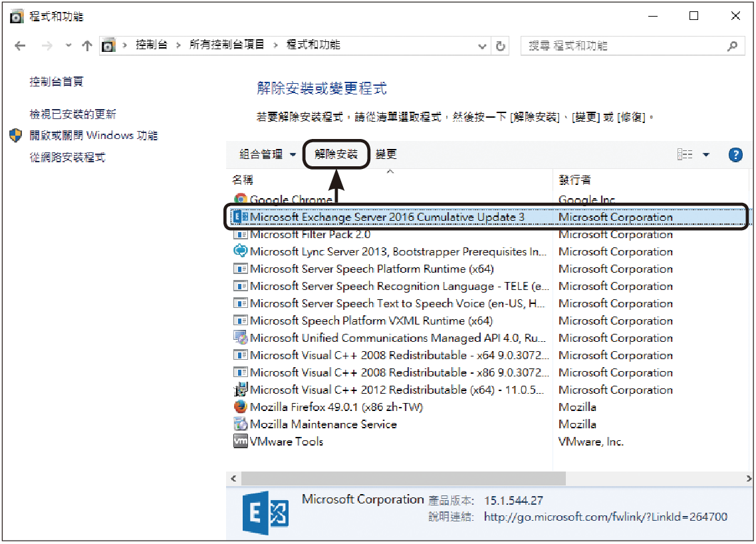Open the go.microsoft.com fwlink help URL
The image size is (756, 544).
click(x=606, y=517)
